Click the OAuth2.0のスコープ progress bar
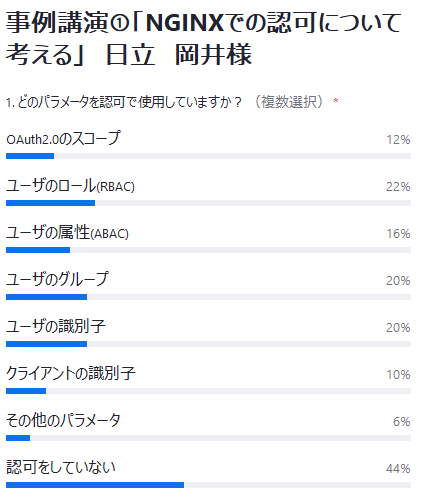 point(208,156)
